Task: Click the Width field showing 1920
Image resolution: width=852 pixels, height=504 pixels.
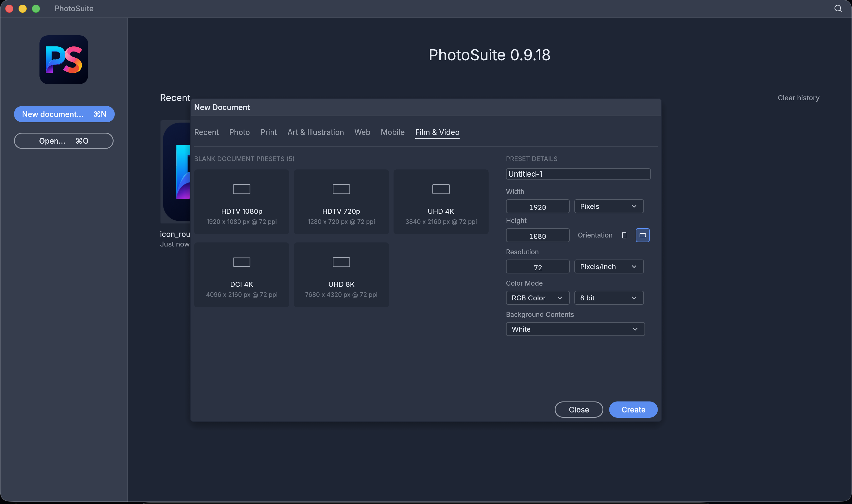Action: coord(537,207)
